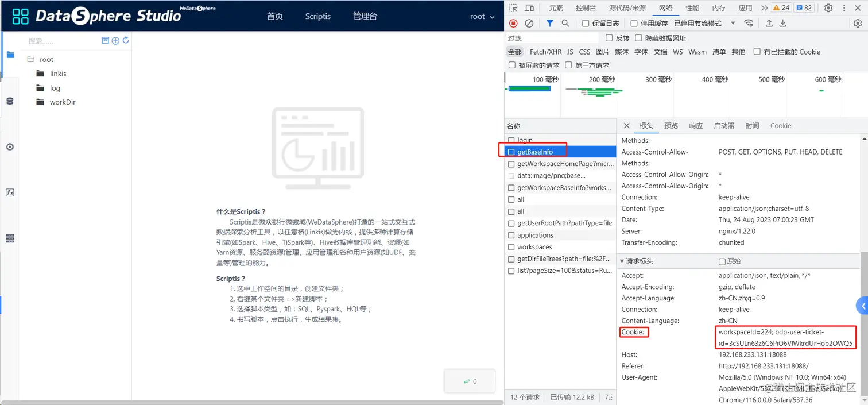
Task: Click the import HAR upload icon
Action: point(769,24)
